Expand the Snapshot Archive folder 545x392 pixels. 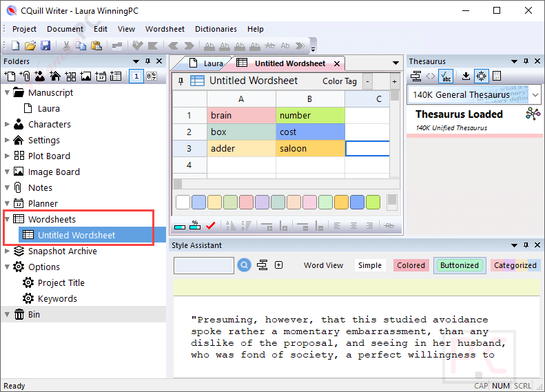[7, 251]
